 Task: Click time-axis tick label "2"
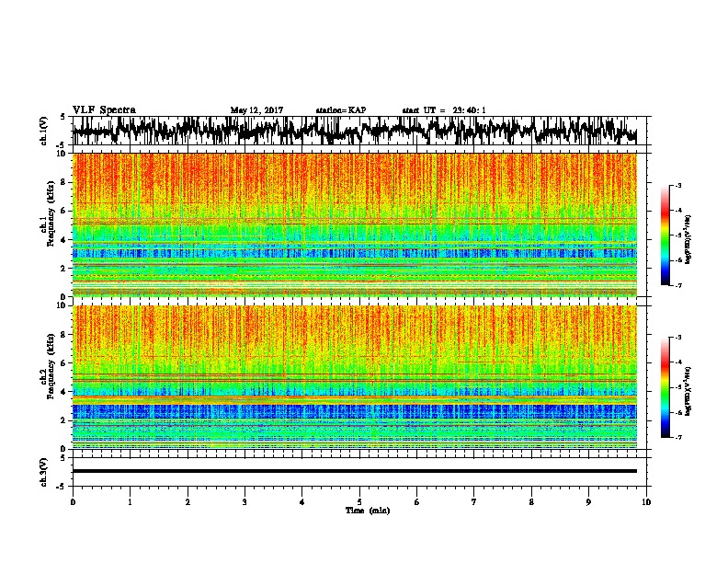188,502
